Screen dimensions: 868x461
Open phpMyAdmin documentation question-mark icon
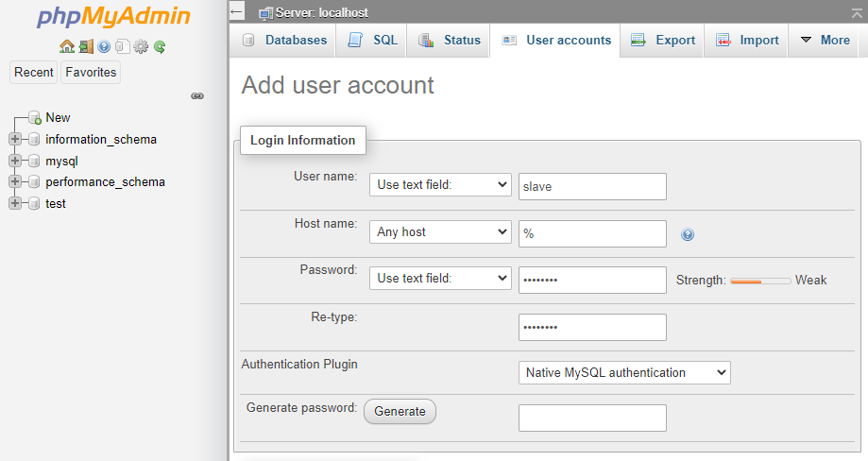pos(104,46)
